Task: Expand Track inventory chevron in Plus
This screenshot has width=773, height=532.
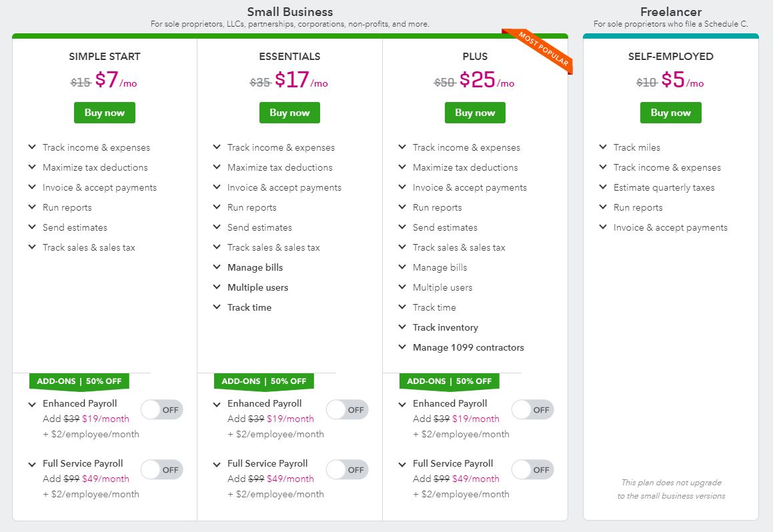Action: 402,327
